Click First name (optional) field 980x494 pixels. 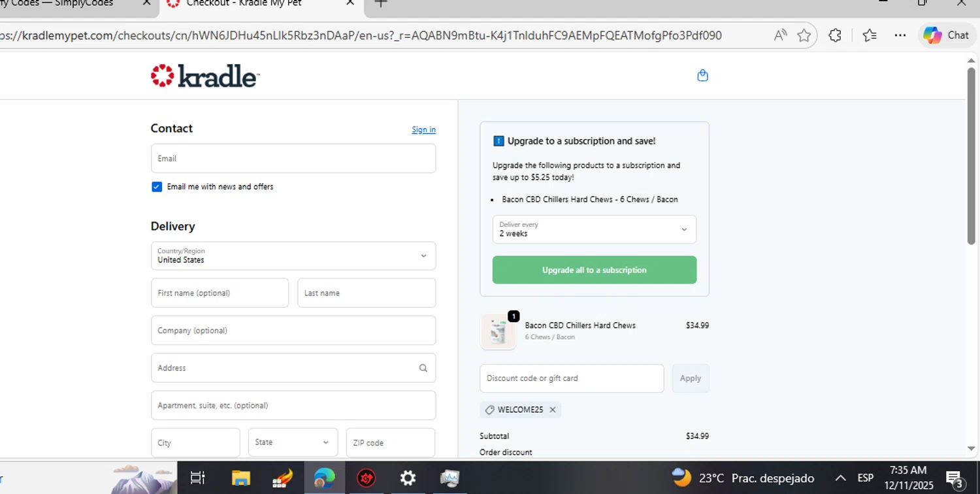point(220,293)
